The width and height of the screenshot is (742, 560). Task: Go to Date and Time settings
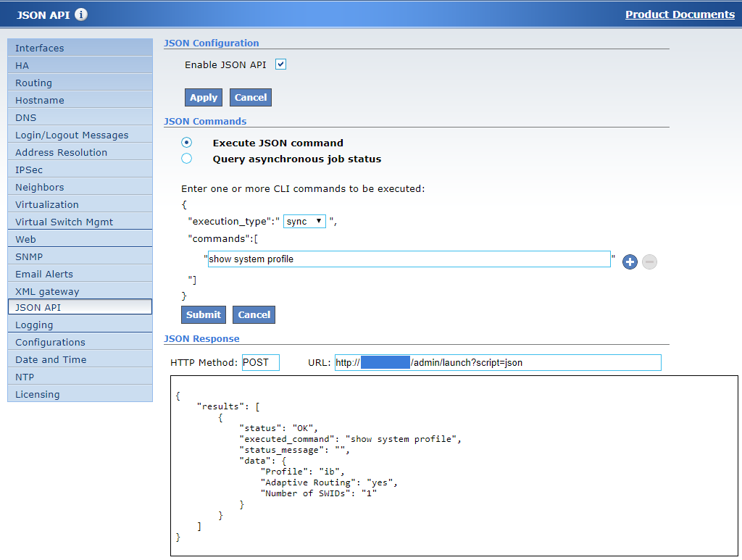tap(80, 359)
